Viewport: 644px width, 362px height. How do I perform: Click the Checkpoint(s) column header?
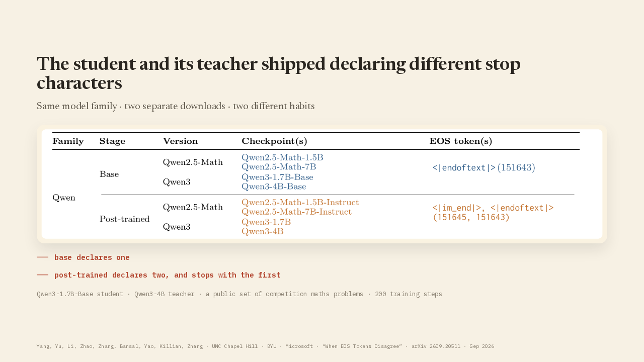coord(274,141)
